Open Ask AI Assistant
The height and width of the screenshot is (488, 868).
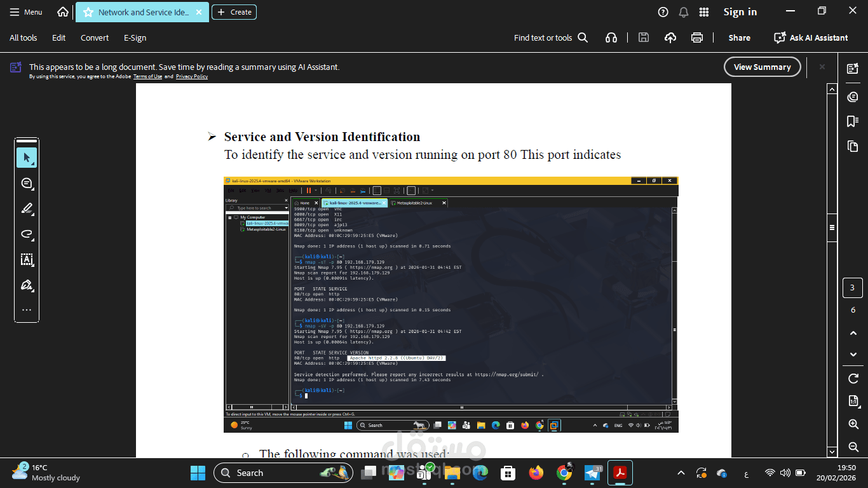point(811,37)
